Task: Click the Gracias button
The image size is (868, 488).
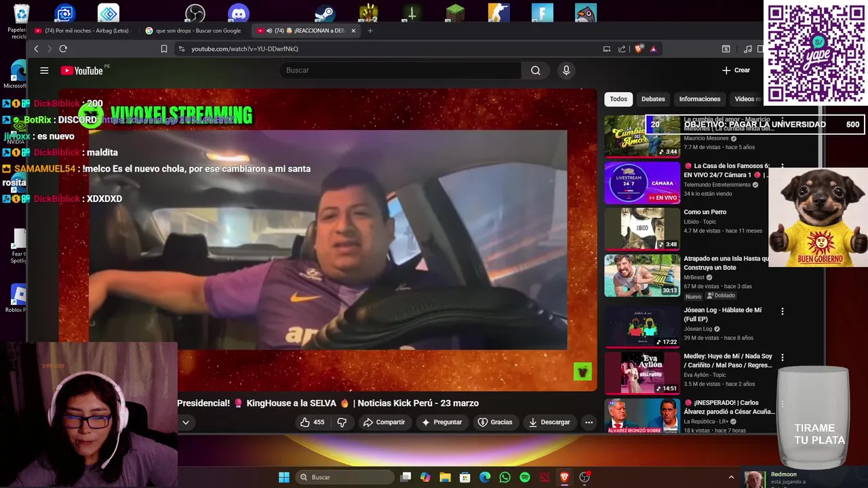Action: click(x=495, y=422)
